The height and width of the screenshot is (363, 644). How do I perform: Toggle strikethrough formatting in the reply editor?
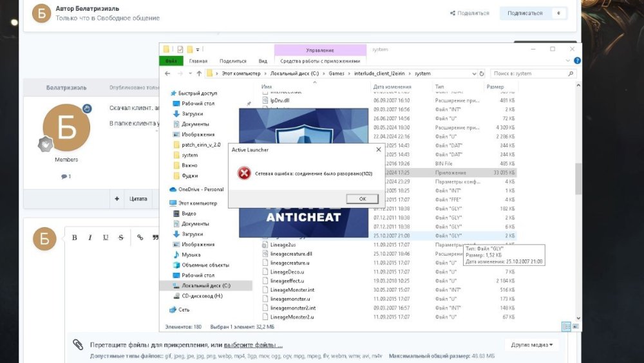point(121,237)
